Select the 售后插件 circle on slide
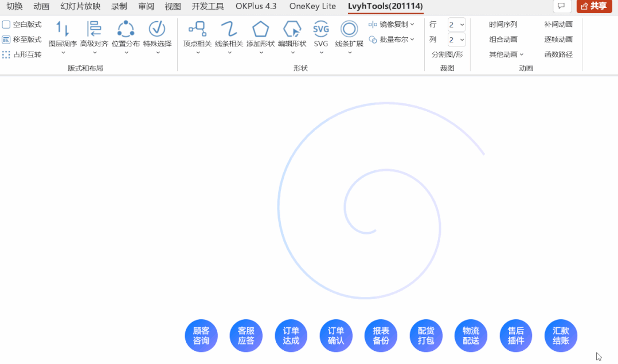 (x=515, y=336)
